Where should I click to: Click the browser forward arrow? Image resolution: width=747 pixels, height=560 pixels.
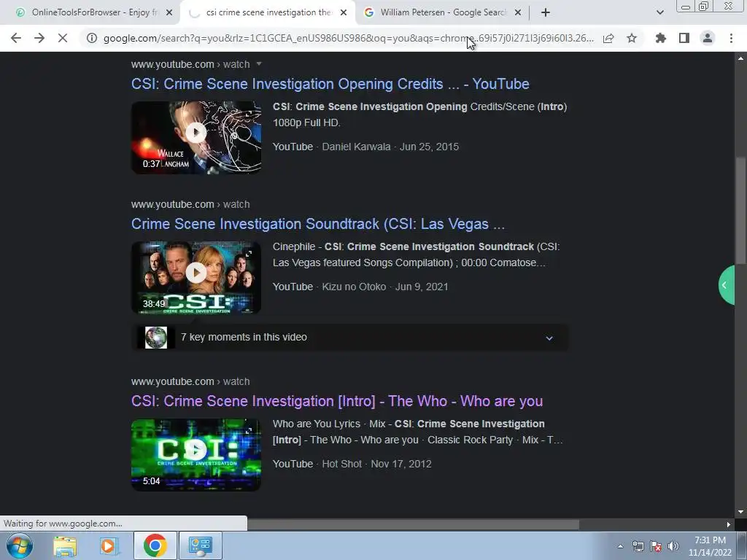tap(39, 38)
